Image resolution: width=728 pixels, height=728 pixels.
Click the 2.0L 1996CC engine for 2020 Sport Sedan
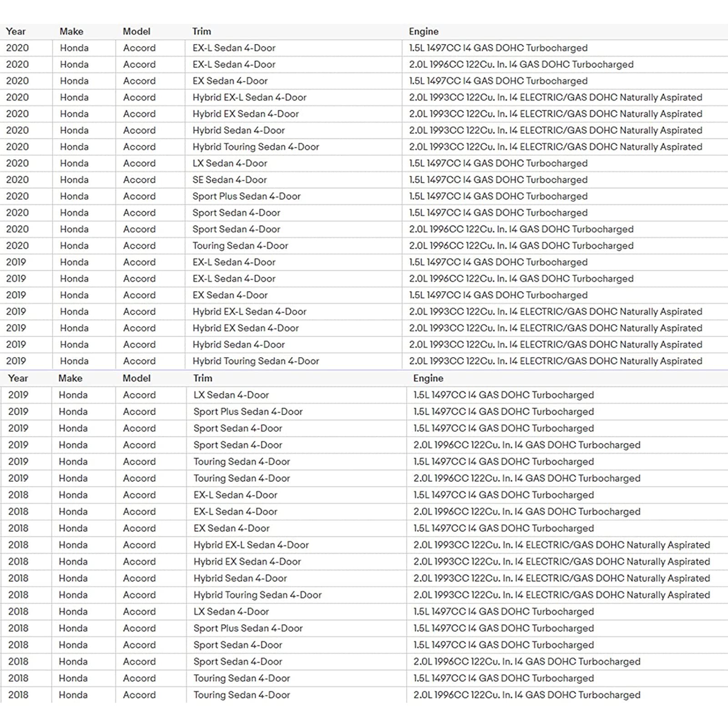coord(565,229)
